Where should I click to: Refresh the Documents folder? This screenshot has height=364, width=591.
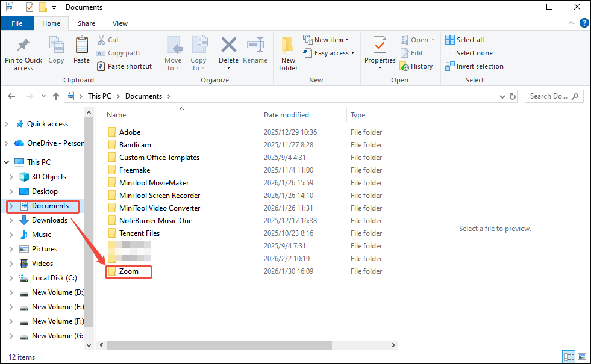click(x=512, y=96)
